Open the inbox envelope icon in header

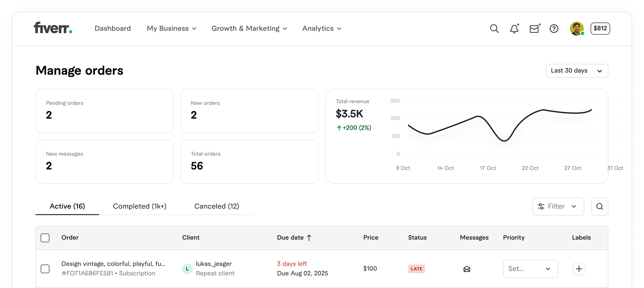[534, 29]
